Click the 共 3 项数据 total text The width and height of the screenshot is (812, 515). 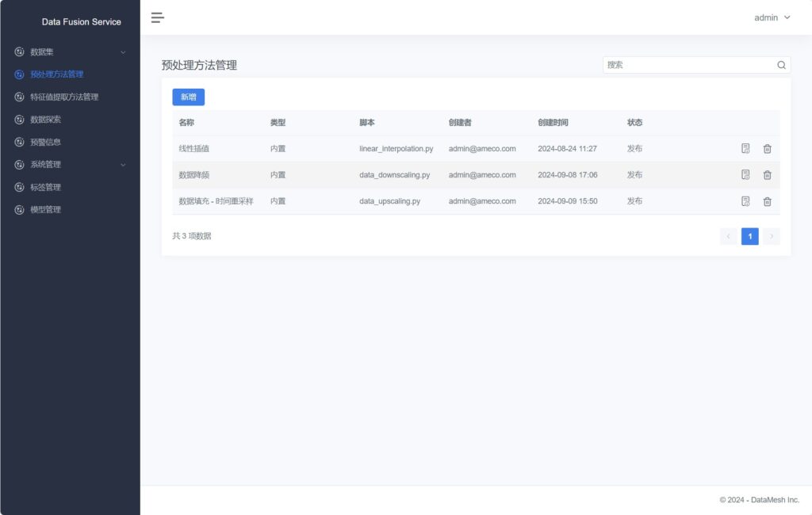click(192, 236)
